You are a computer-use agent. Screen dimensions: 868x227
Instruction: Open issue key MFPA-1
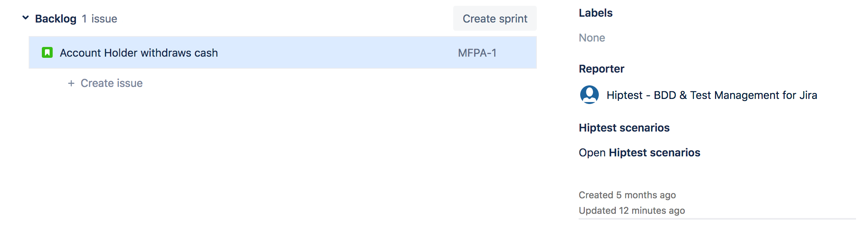477,53
